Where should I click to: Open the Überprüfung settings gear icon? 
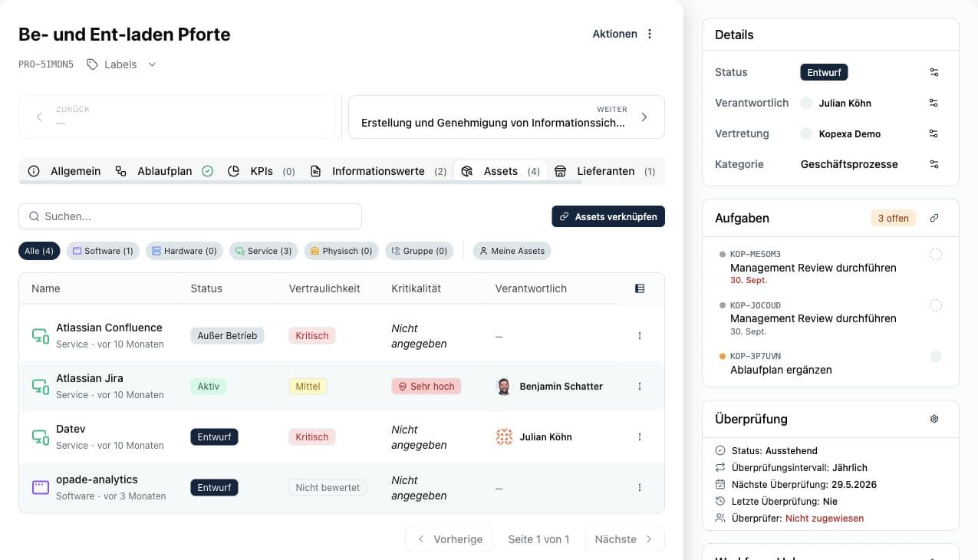(934, 419)
